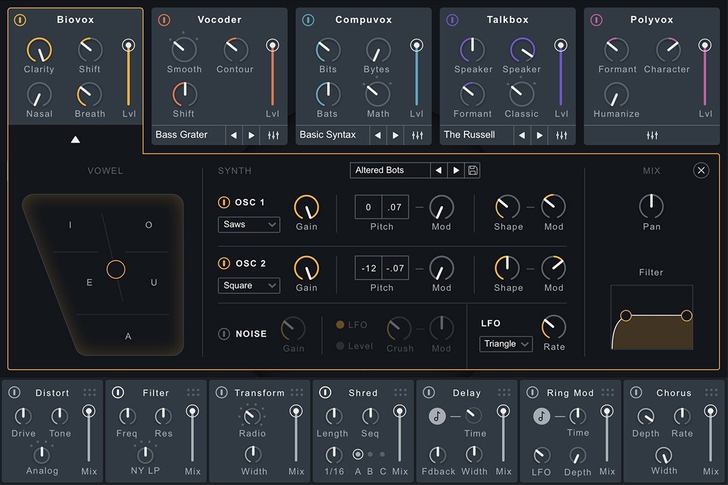The image size is (728, 485).
Task: Close the synth editor panel
Action: click(x=700, y=171)
